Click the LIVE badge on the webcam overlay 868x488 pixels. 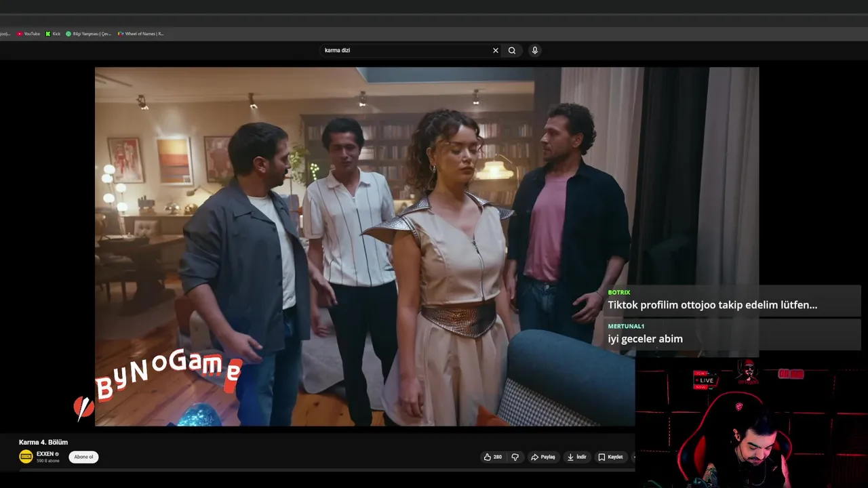pyautogui.click(x=705, y=380)
